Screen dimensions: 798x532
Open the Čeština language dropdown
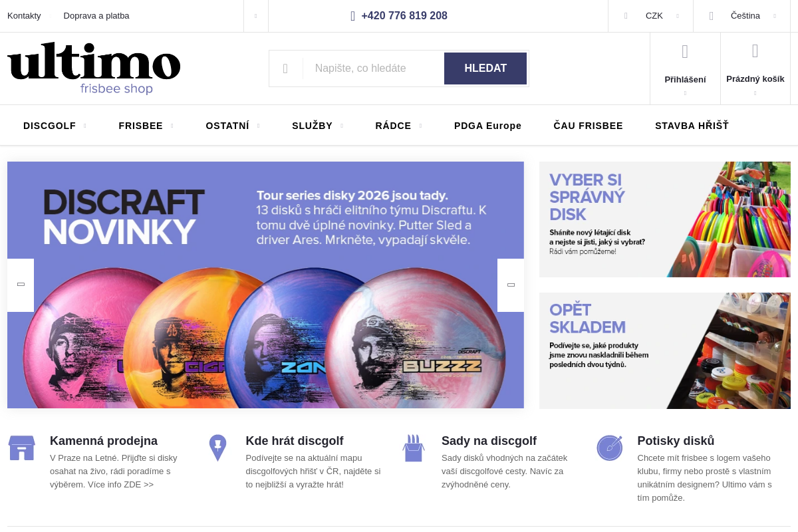click(741, 16)
